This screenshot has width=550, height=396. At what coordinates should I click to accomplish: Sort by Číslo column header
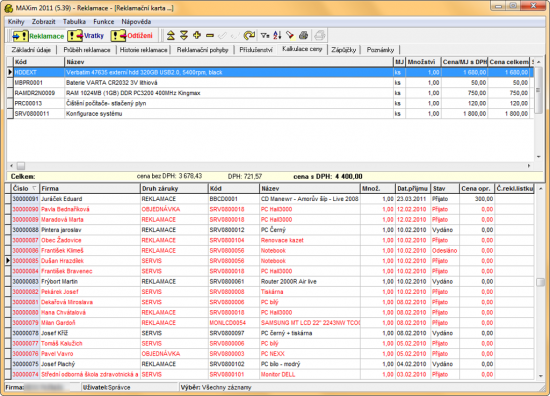(x=25, y=188)
